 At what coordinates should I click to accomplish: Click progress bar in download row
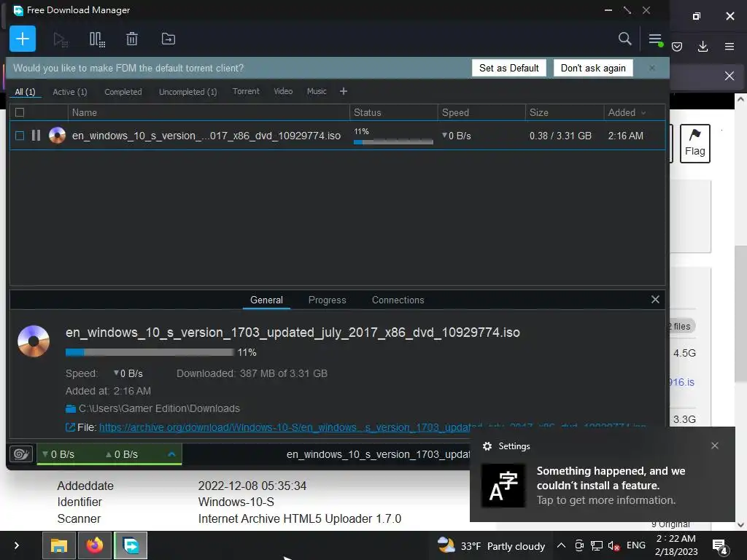click(393, 142)
